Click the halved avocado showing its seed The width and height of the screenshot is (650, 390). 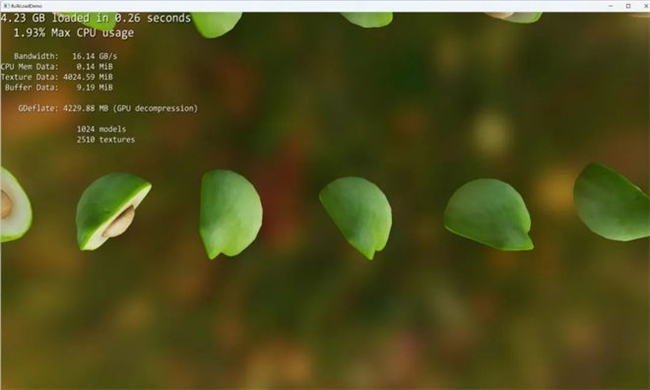113,211
